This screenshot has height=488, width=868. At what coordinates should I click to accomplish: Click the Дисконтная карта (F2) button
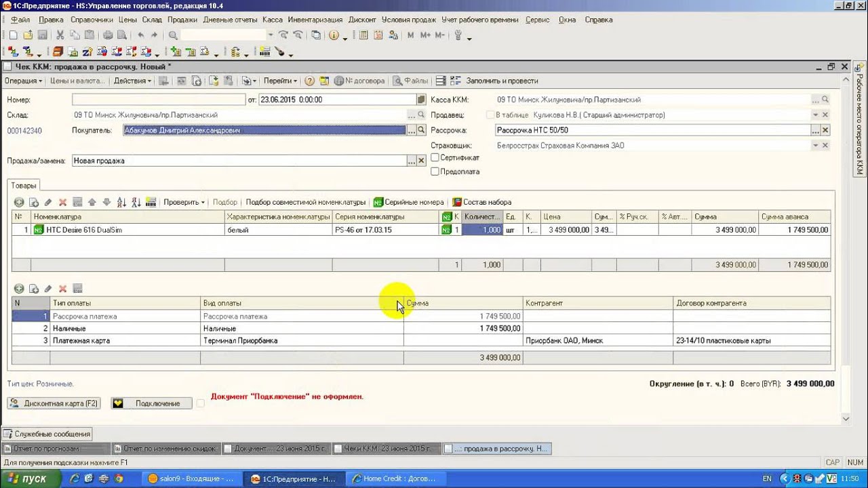tap(54, 403)
